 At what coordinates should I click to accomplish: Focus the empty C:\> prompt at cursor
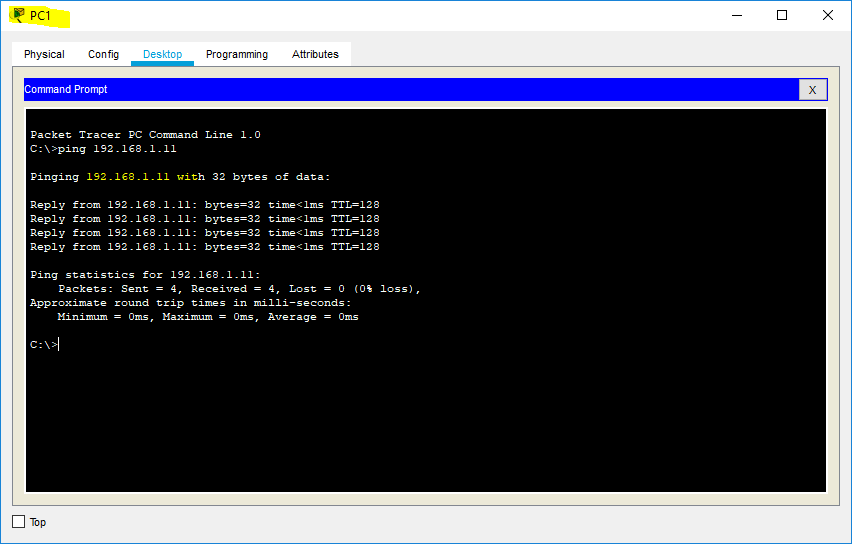pos(59,345)
